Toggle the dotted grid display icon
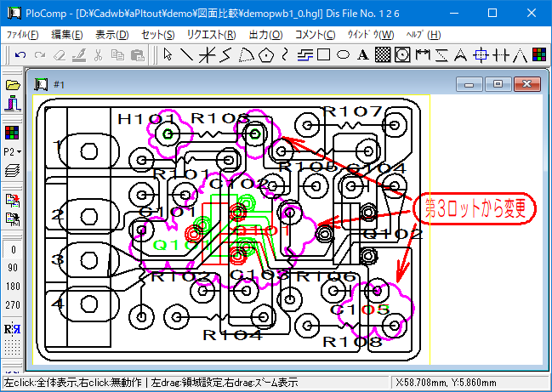Screen dimensions: 552x392 [12, 348]
